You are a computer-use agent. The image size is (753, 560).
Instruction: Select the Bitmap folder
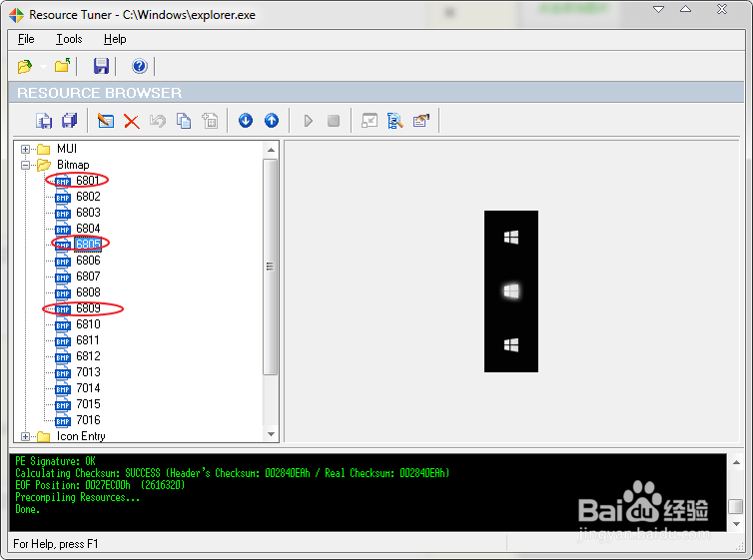tap(73, 165)
